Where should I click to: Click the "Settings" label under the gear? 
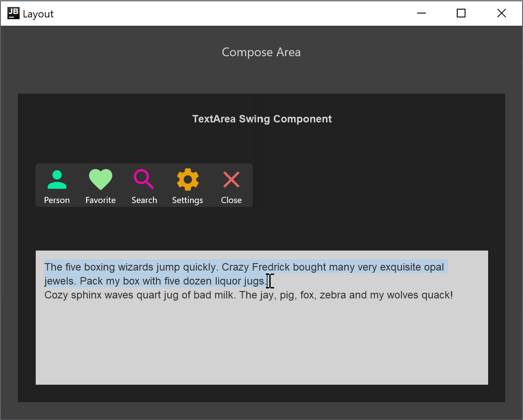(187, 200)
